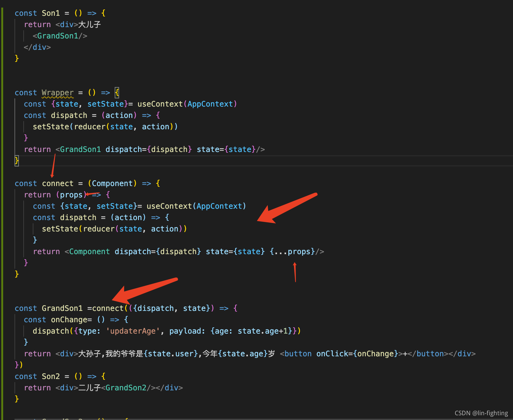This screenshot has height=420, width=513.
Task: Click 'const dispatch = (action)' in Wrapper
Action: (80, 115)
